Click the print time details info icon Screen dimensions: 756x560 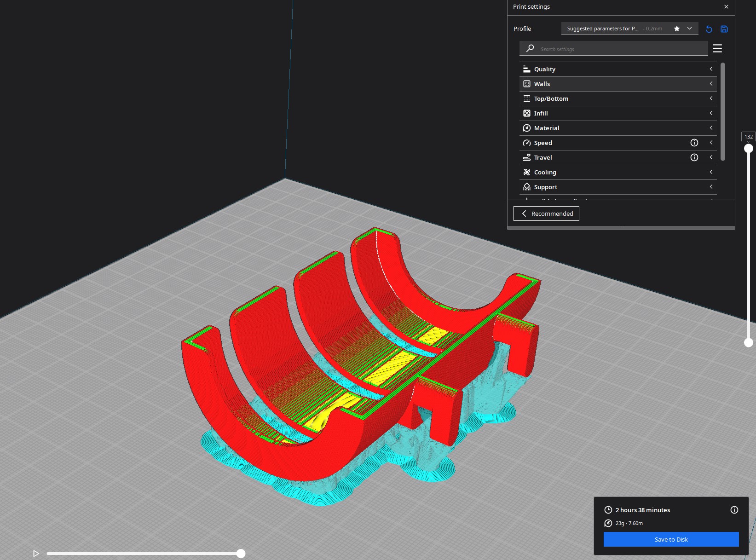734,509
